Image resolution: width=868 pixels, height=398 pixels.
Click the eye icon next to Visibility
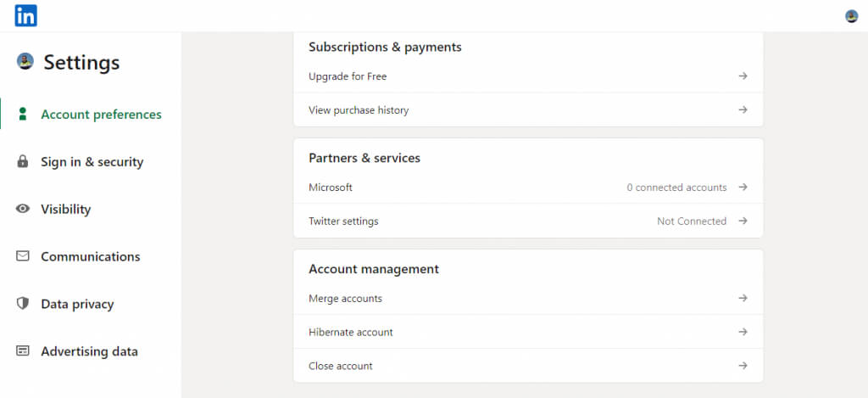click(x=23, y=209)
